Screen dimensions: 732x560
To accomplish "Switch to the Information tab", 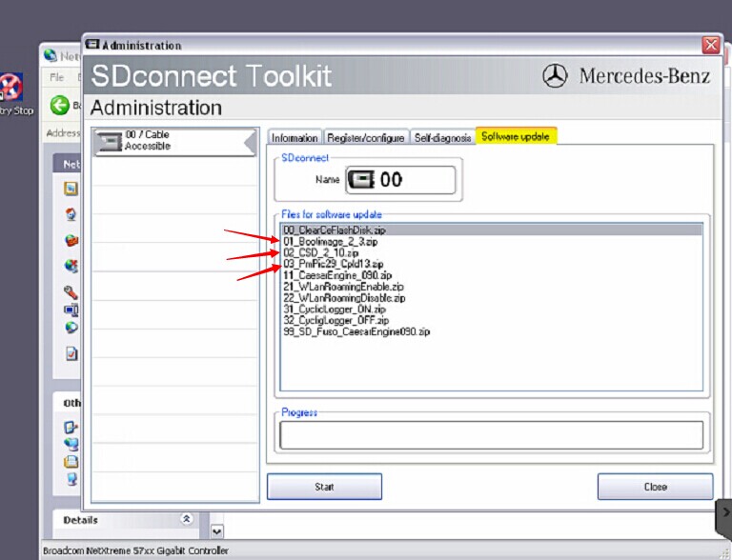I will tap(295, 138).
